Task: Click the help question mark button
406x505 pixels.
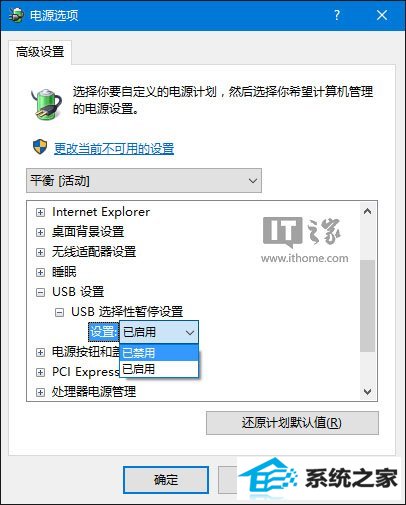Action: point(337,15)
